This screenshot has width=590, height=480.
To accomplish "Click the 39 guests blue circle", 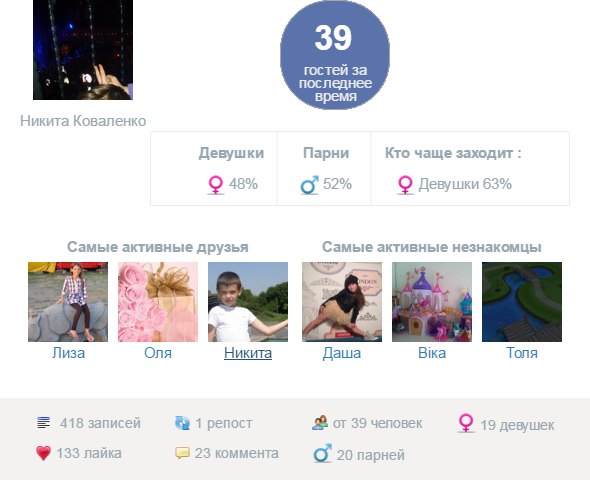I will [x=335, y=55].
